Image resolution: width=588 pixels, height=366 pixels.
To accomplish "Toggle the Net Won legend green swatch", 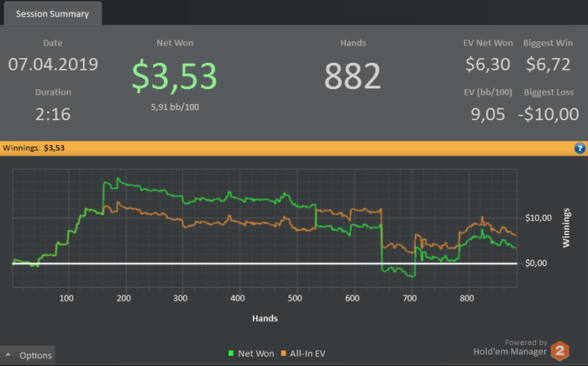I will [x=231, y=353].
